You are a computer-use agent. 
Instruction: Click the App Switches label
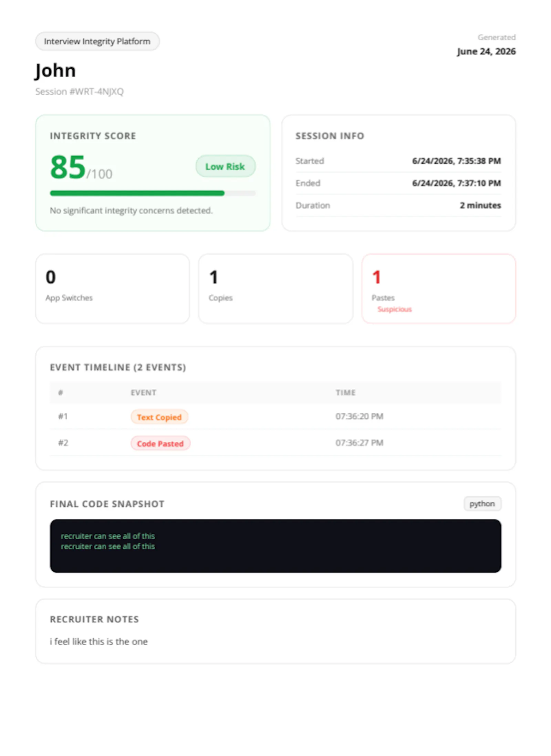tap(69, 298)
